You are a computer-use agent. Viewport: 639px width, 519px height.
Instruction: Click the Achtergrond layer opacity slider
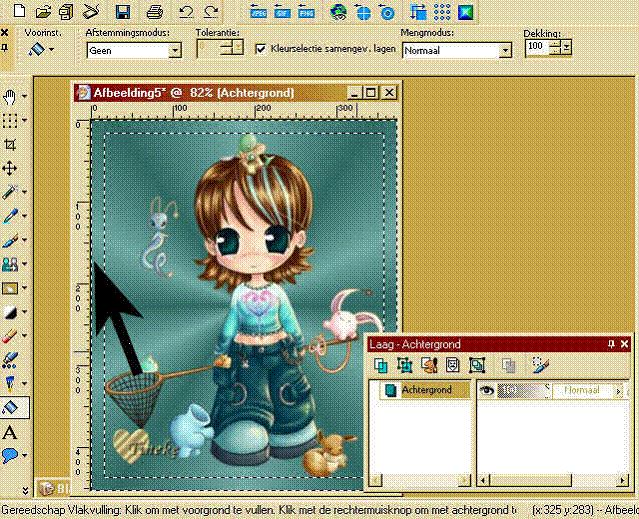pos(524,390)
